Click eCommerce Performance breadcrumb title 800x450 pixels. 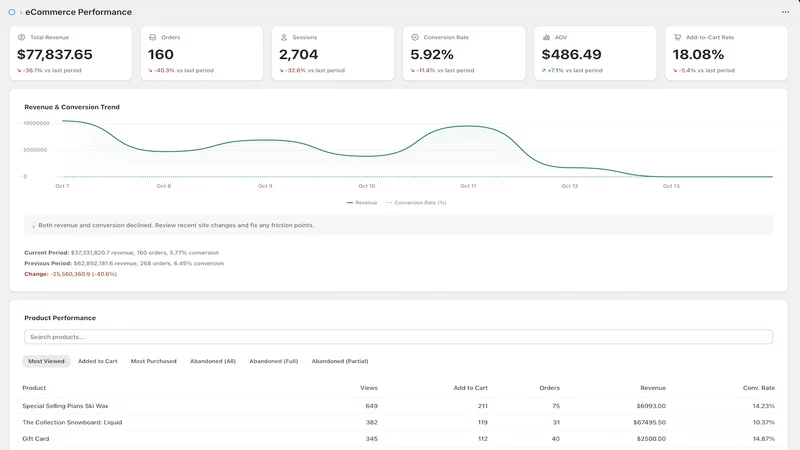[79, 12]
